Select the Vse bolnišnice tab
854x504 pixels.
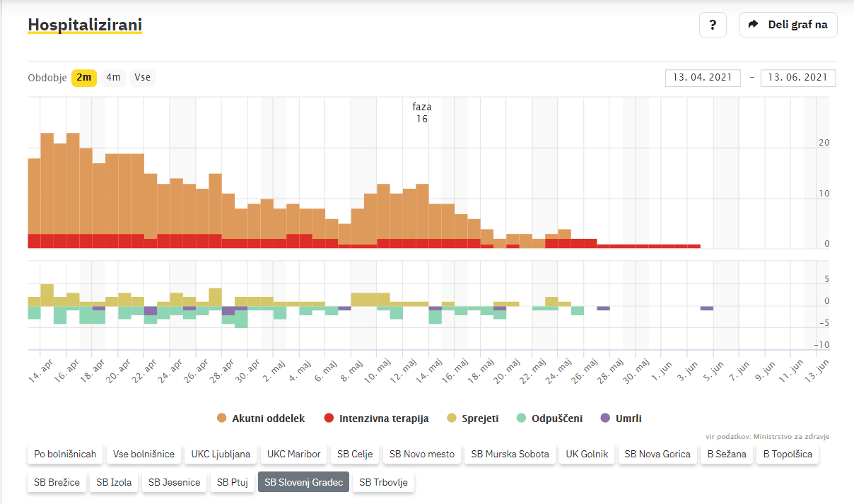(144, 454)
